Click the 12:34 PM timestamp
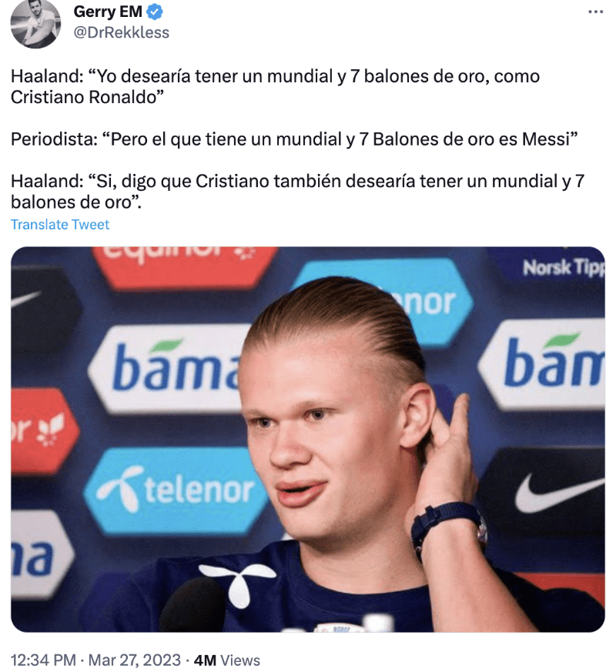616x672 pixels. click(x=43, y=660)
